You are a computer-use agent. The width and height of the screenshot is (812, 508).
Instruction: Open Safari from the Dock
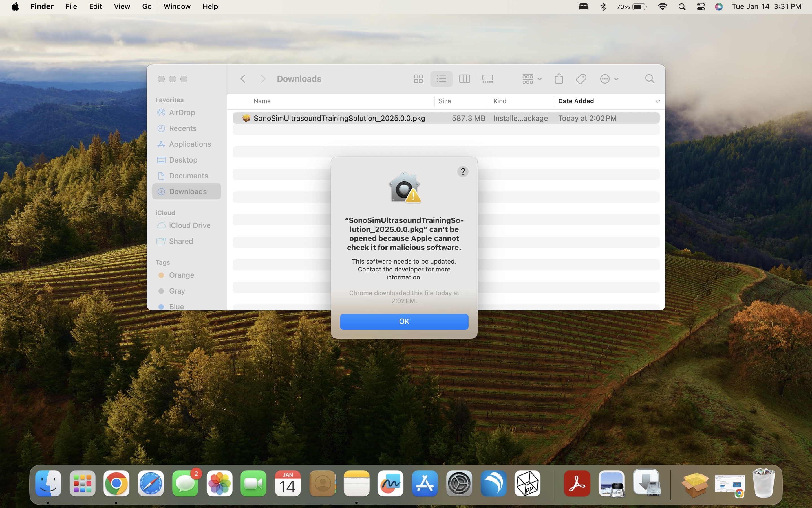151,484
